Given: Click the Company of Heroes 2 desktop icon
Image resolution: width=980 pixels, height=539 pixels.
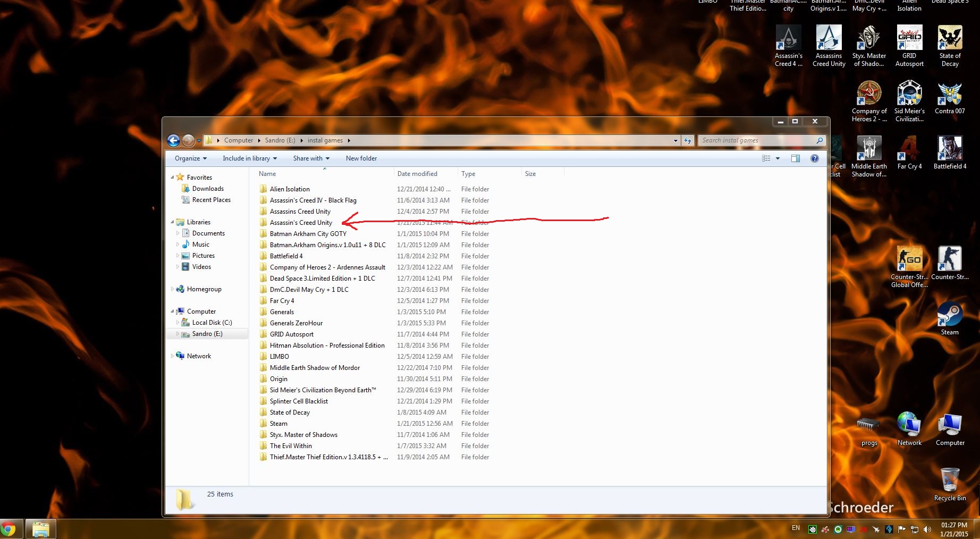Looking at the screenshot, I should 869,102.
